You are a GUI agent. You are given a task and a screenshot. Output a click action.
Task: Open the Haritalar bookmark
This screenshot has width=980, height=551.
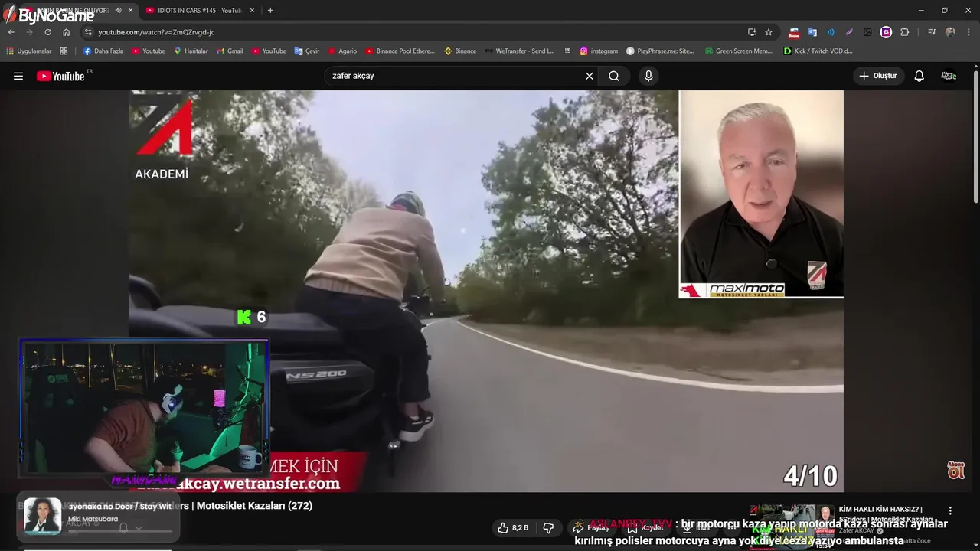click(x=191, y=51)
